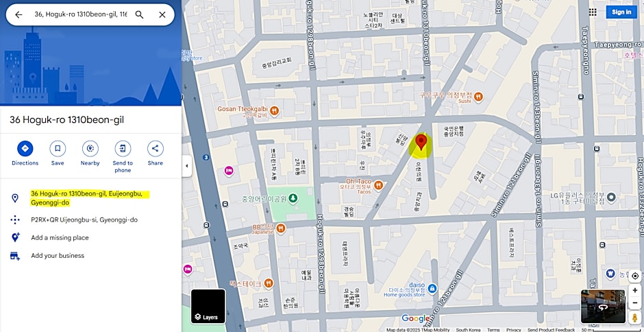Open Oh! Taco restaurant marker
The image size is (644, 332).
pos(379,185)
